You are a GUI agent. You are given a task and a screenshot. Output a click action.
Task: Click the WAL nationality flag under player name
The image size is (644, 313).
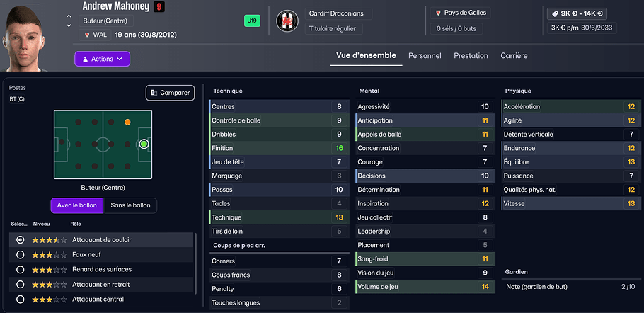pos(86,34)
